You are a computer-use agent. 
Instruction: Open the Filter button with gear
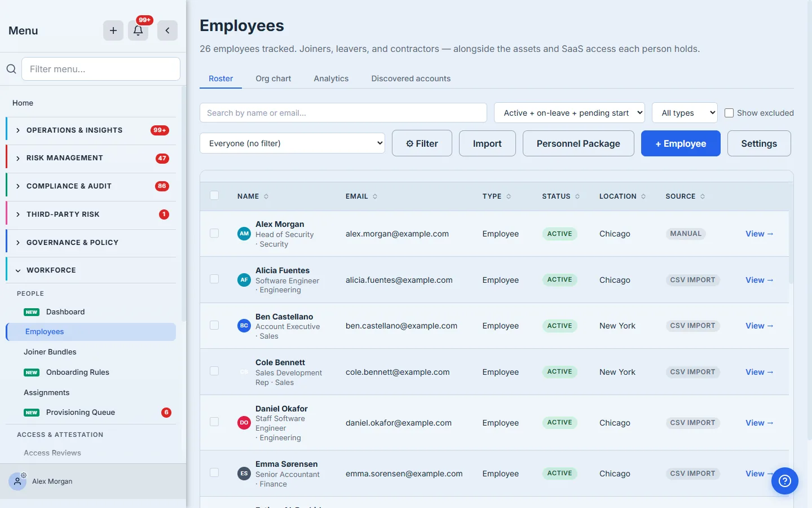[422, 143]
